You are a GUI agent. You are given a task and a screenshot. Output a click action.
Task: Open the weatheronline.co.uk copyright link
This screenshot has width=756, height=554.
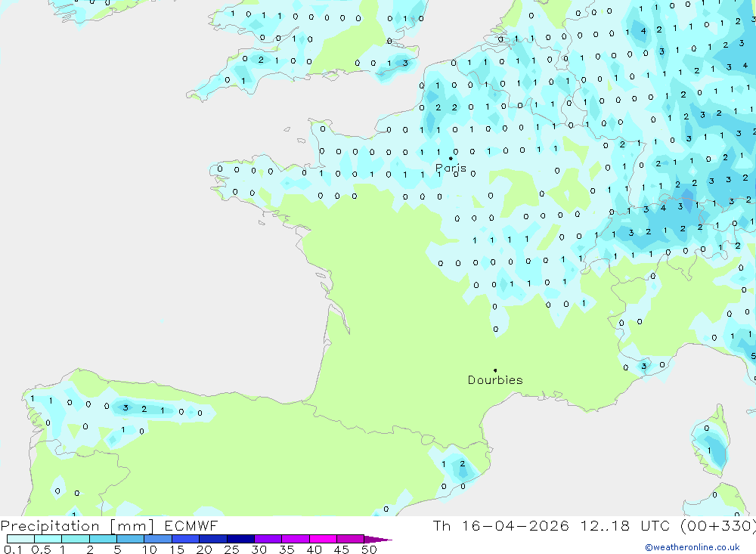pyautogui.click(x=692, y=547)
